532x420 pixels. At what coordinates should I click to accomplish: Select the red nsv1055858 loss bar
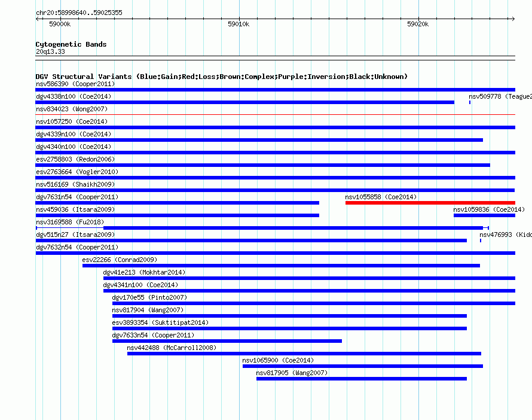[430, 203]
